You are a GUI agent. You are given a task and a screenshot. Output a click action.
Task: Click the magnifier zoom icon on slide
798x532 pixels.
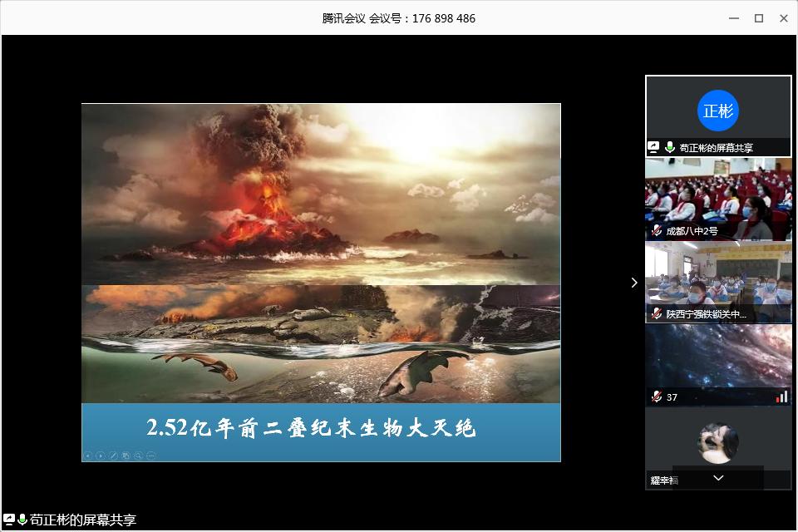[x=138, y=456]
